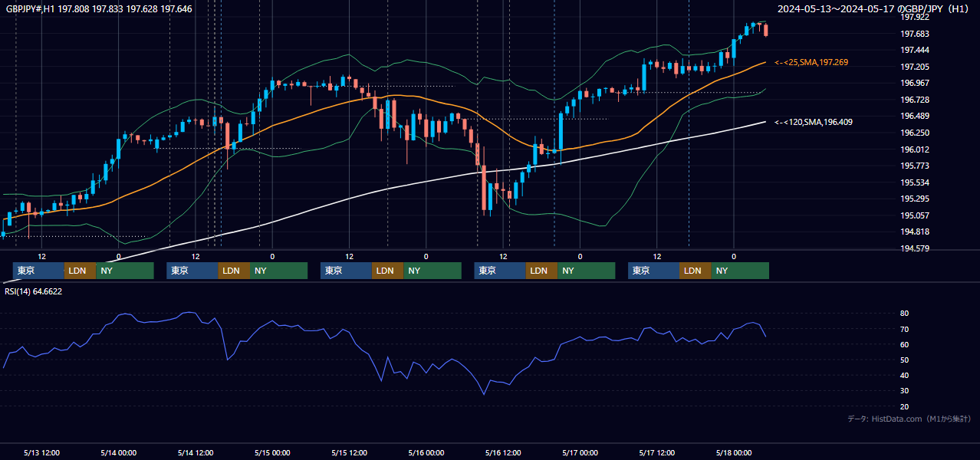
Task: Click the HistData.com data credit text
Action: click(x=909, y=419)
